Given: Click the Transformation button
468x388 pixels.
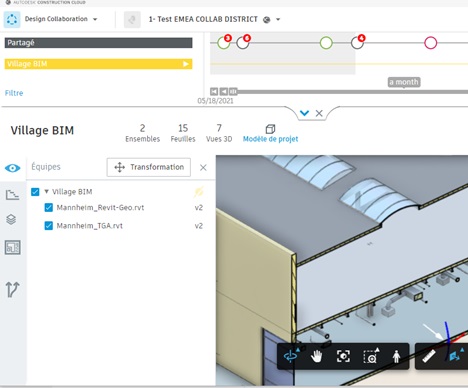Looking at the screenshot, I should click(149, 167).
